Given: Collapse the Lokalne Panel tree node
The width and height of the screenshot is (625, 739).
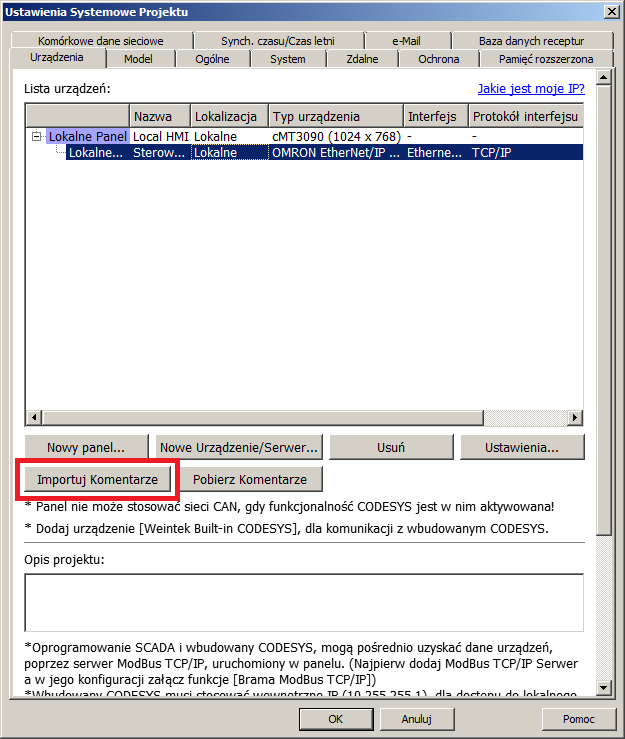Looking at the screenshot, I should click(37, 136).
